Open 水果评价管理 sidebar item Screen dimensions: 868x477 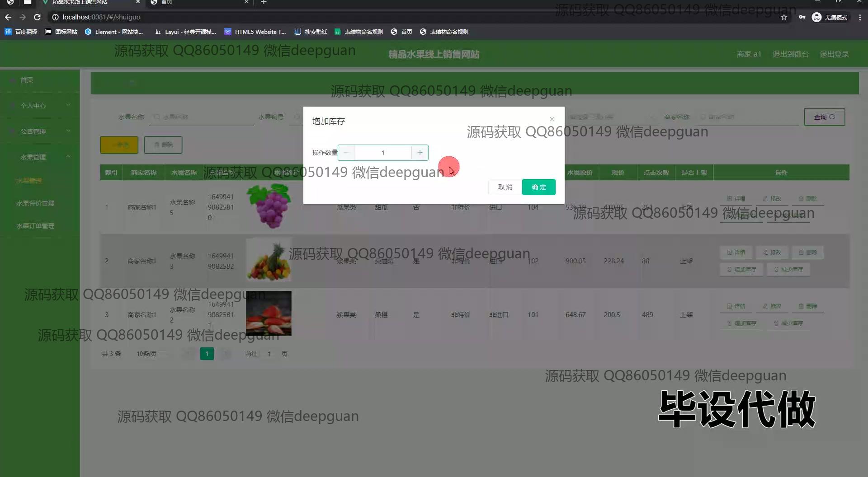tap(35, 203)
